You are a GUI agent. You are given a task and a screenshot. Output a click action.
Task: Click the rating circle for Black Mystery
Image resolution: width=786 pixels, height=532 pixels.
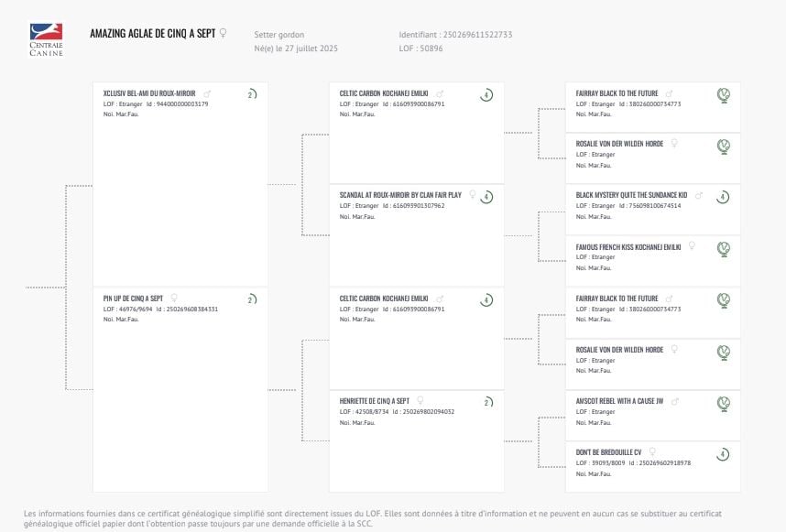[x=723, y=197]
